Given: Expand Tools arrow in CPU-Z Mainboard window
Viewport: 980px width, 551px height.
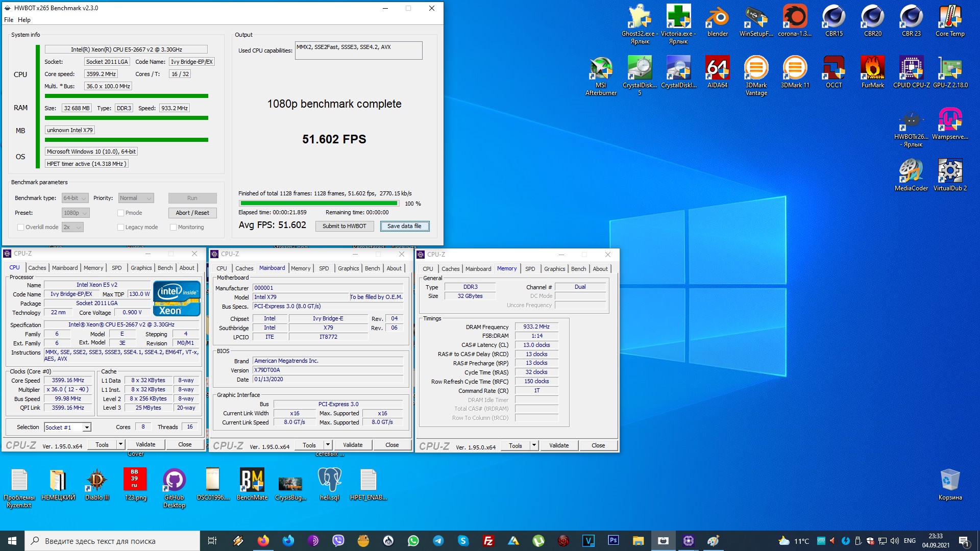Looking at the screenshot, I should click(328, 445).
